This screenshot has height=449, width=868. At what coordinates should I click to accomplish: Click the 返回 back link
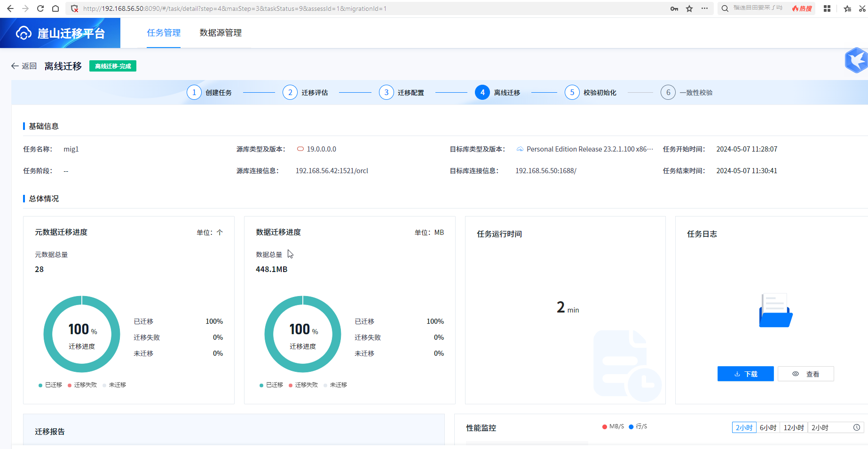(x=24, y=66)
